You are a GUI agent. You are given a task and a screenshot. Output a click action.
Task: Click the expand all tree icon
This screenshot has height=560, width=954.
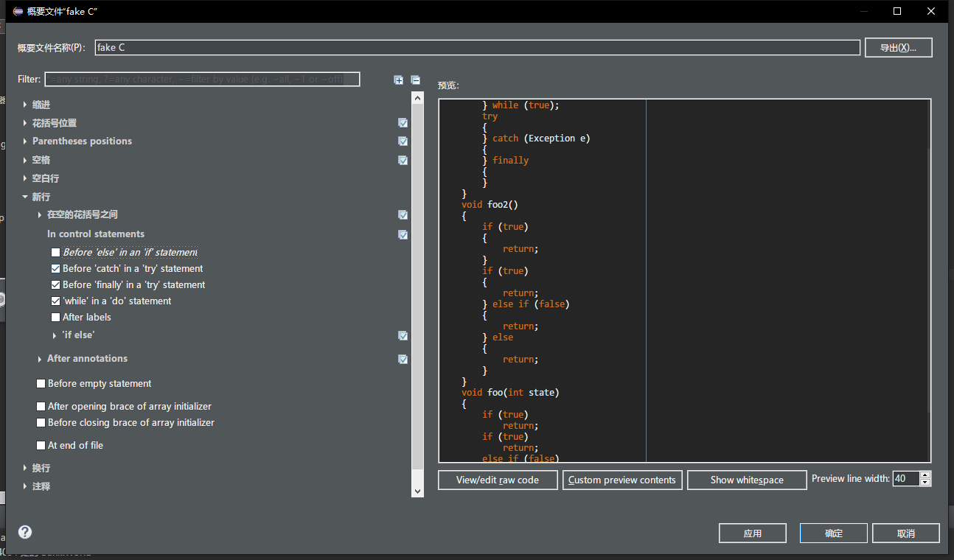point(399,80)
